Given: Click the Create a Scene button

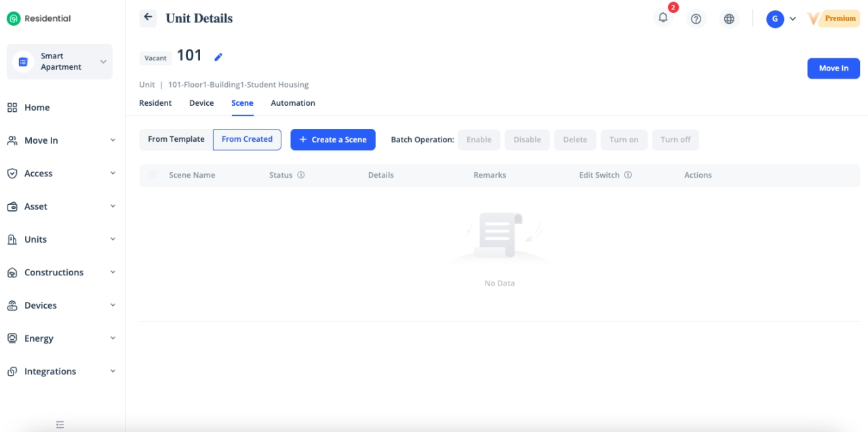Looking at the screenshot, I should [333, 140].
